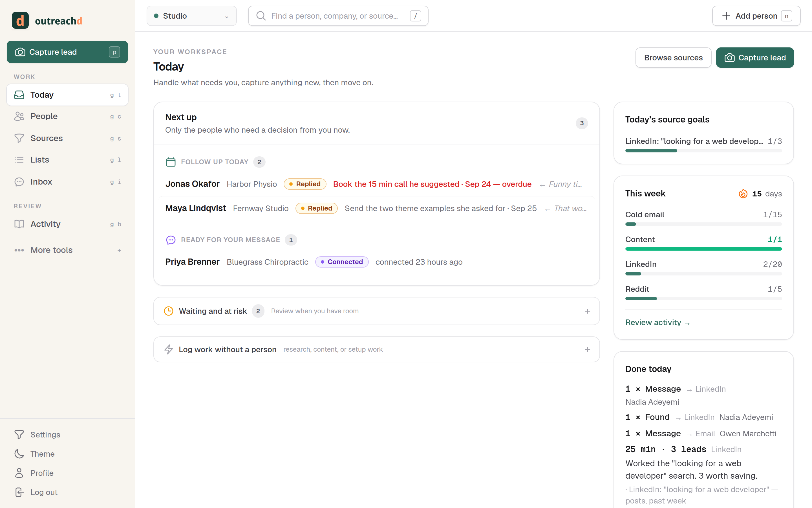Click the chat bubble icon beside Ready For Your Message

pos(171,240)
